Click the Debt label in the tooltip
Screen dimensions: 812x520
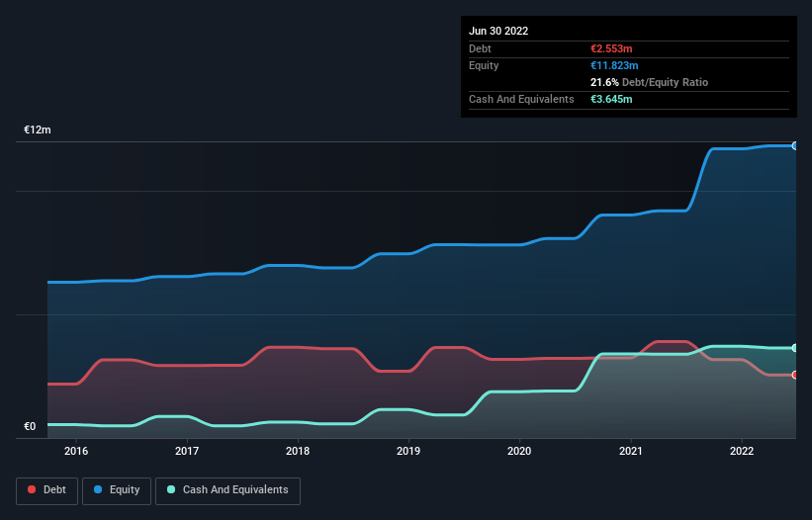click(x=480, y=48)
